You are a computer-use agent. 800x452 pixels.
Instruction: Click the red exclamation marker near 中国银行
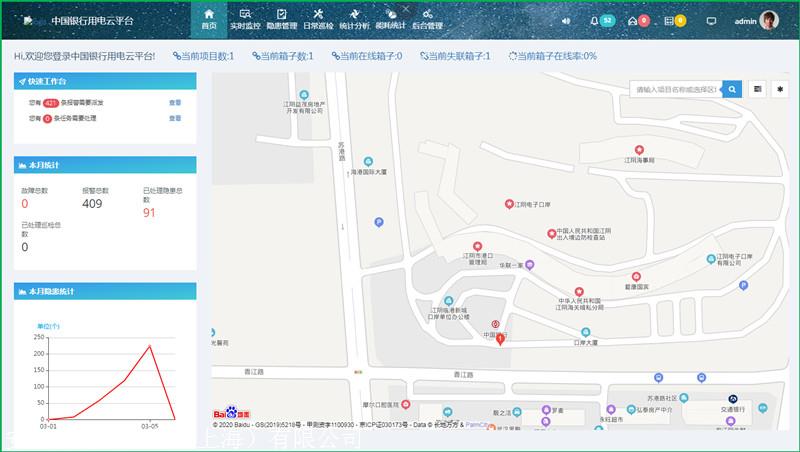500,339
